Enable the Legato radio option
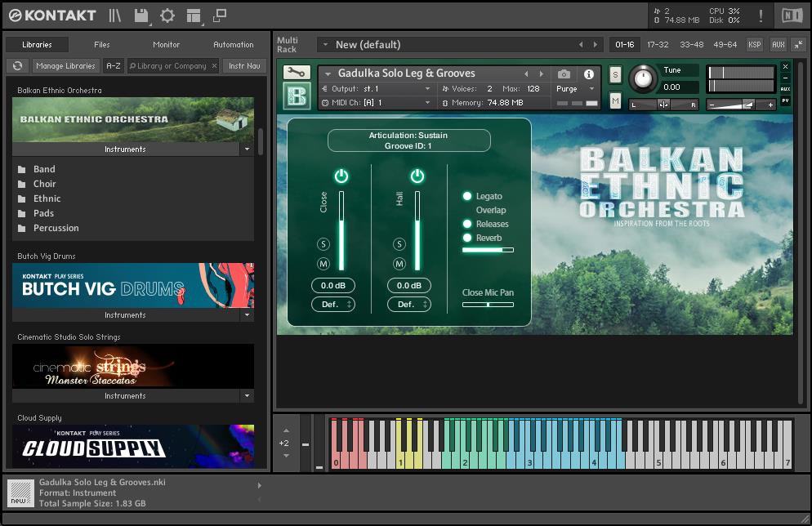Image resolution: width=812 pixels, height=526 pixels. [x=468, y=196]
